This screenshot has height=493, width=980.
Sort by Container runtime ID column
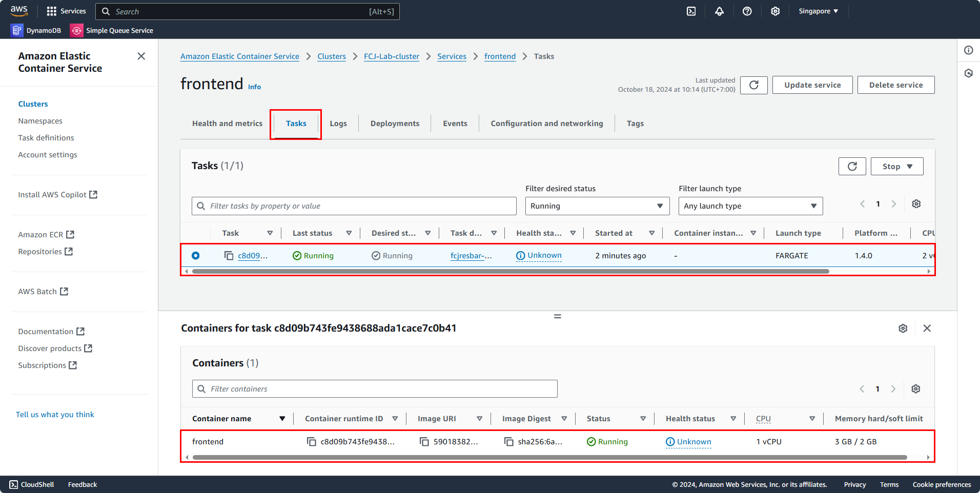click(x=395, y=419)
